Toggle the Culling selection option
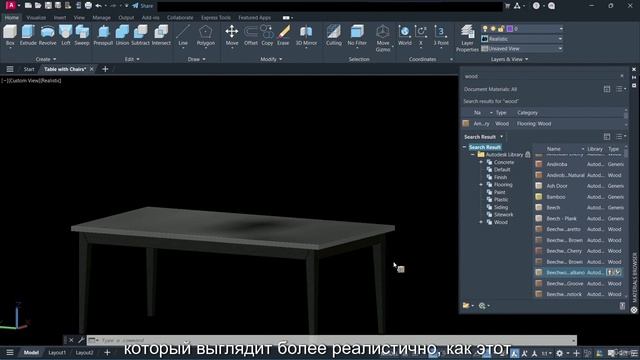This screenshot has width=640, height=360. point(333,35)
